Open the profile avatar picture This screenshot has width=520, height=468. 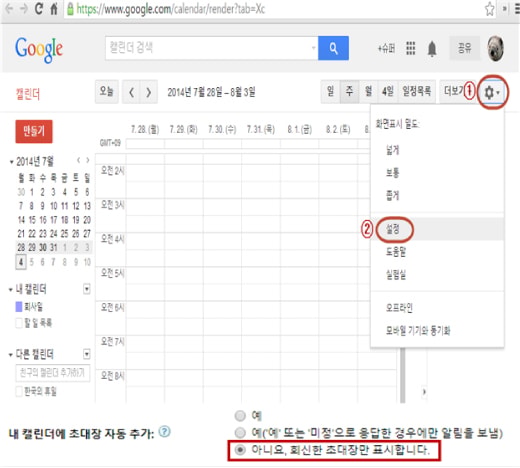496,49
